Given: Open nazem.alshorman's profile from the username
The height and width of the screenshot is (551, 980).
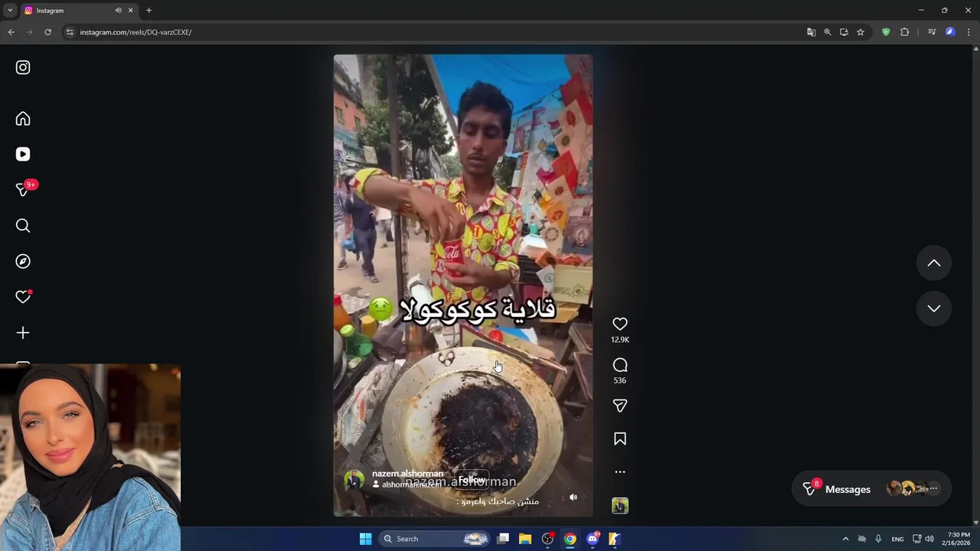Looking at the screenshot, I should (x=407, y=474).
